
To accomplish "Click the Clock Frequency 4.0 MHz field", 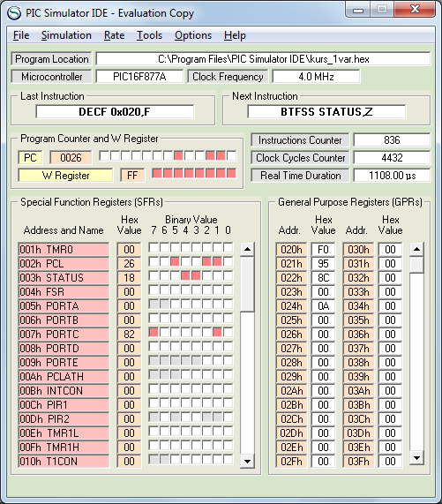I will pos(316,77).
